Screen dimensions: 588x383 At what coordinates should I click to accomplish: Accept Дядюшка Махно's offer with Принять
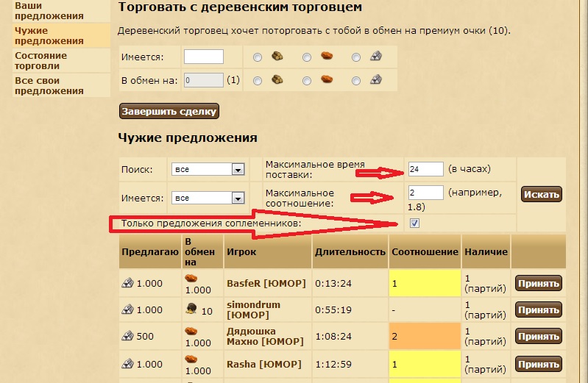[x=539, y=336]
